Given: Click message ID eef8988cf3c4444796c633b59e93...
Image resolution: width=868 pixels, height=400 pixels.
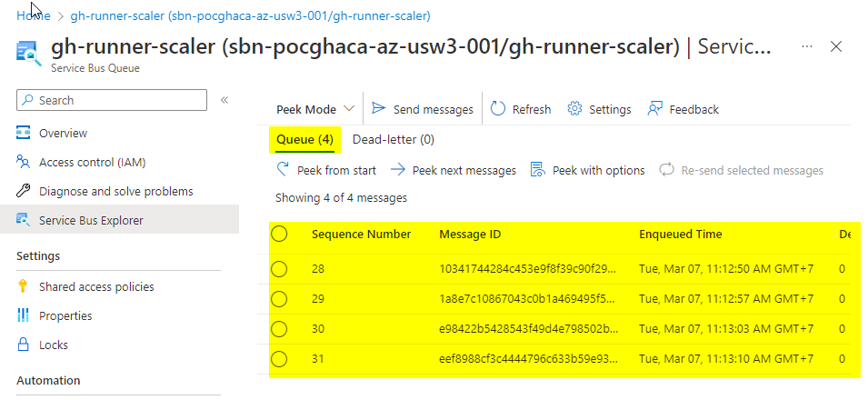Looking at the screenshot, I should [527, 359].
